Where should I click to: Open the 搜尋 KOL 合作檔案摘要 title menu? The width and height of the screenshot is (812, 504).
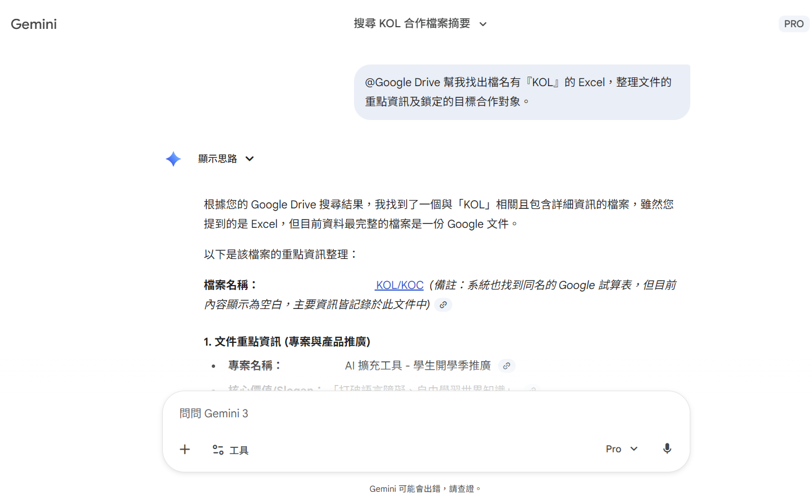pos(411,23)
